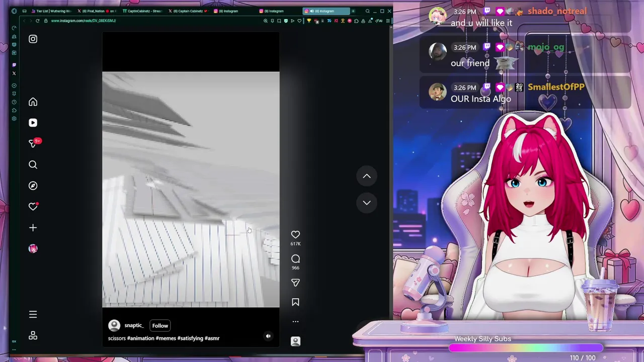The height and width of the screenshot is (362, 644).
Task: Open the Explore compass icon
Action: pyautogui.click(x=33, y=186)
